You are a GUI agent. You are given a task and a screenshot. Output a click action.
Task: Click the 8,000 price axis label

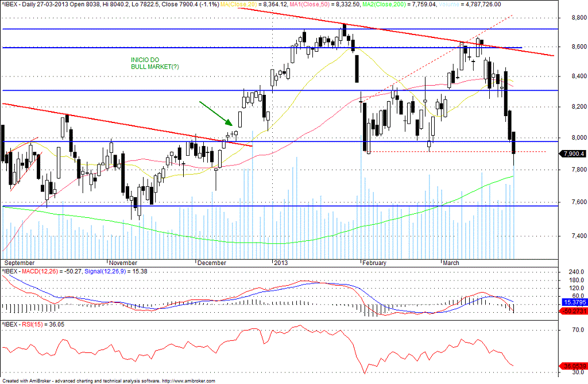579,137
